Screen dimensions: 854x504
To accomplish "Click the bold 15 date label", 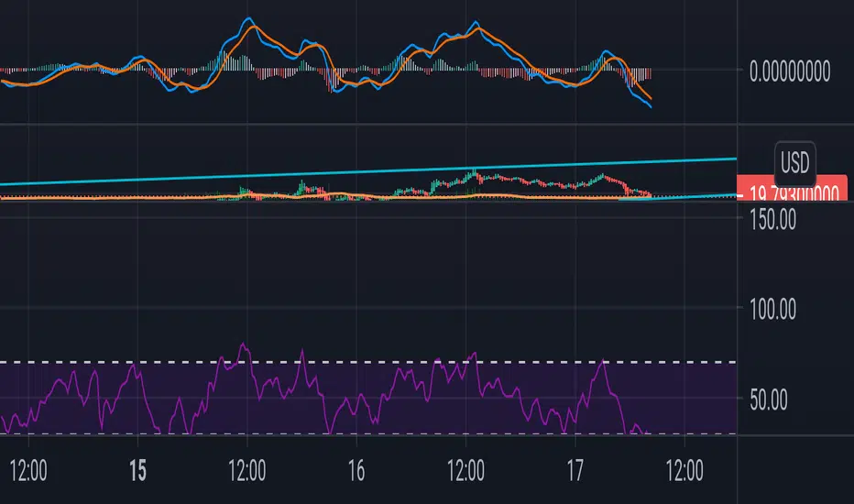I will pos(137,471).
